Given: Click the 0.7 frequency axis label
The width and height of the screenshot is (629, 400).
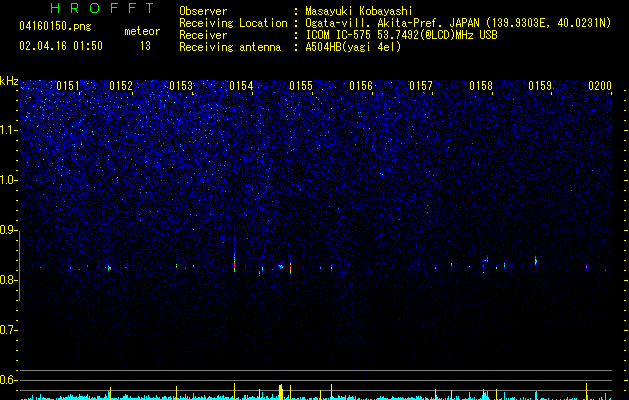Looking at the screenshot, I should (x=8, y=330).
